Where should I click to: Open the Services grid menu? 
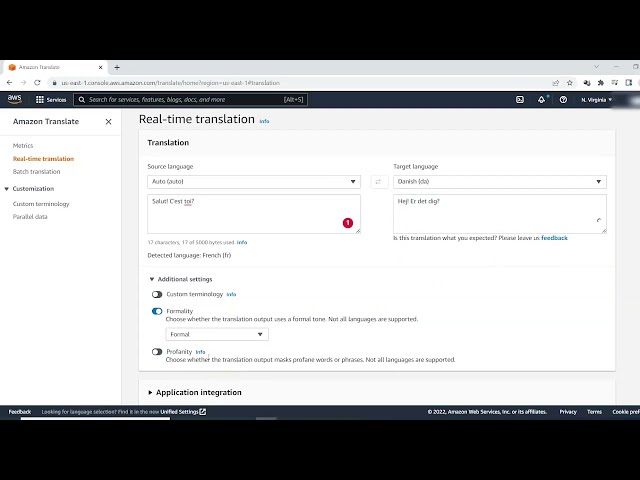click(x=51, y=100)
